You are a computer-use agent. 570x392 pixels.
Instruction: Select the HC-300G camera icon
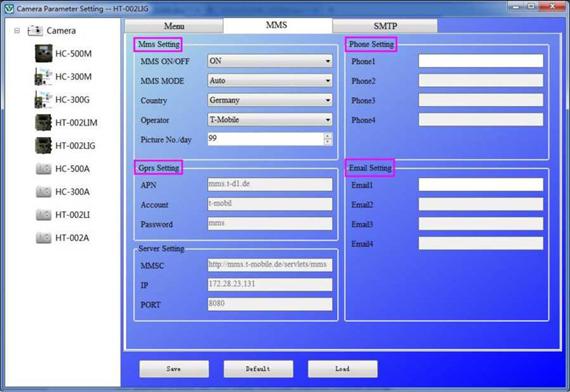coord(44,99)
